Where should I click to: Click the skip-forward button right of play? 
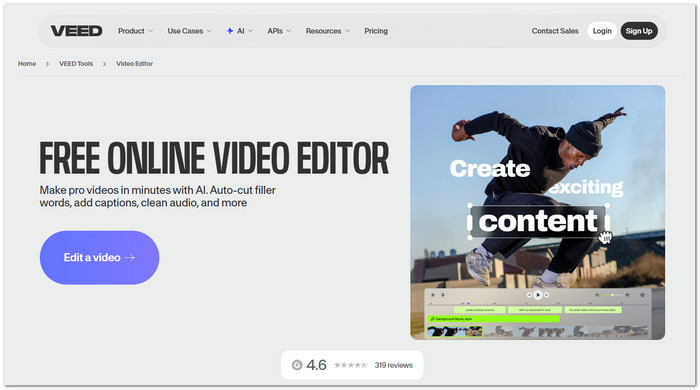coord(546,295)
